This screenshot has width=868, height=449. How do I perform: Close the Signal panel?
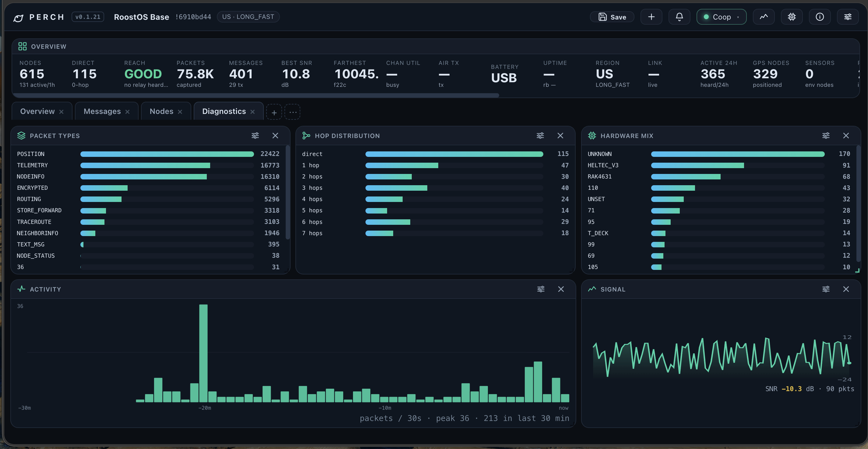click(x=846, y=289)
